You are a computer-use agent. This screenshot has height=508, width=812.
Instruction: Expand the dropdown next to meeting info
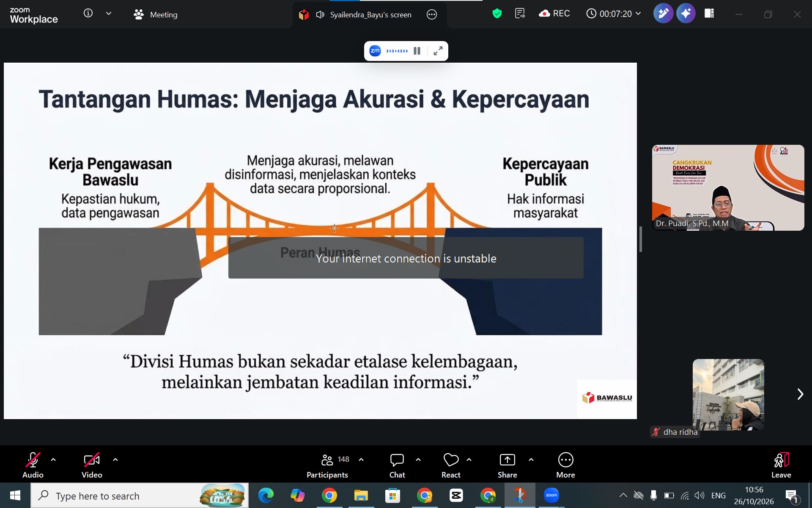pos(109,14)
